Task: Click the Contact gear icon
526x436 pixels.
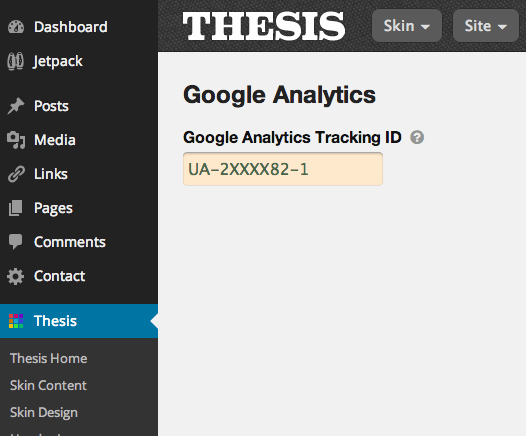Action: tap(15, 276)
